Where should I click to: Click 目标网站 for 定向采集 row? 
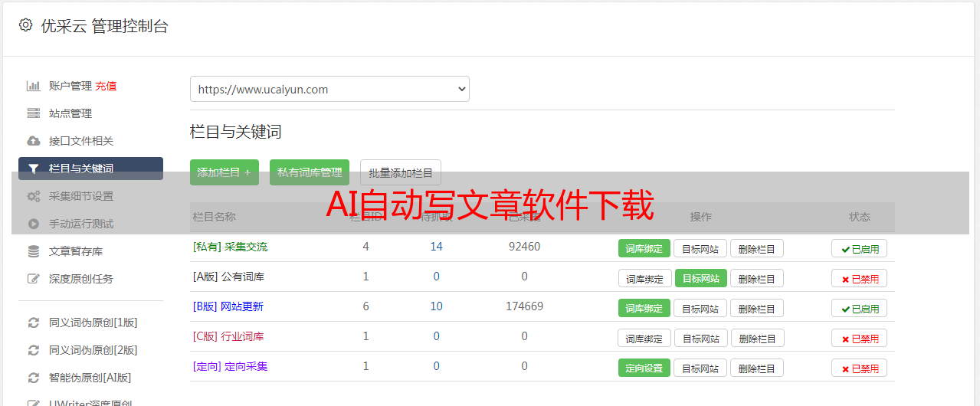click(x=700, y=368)
